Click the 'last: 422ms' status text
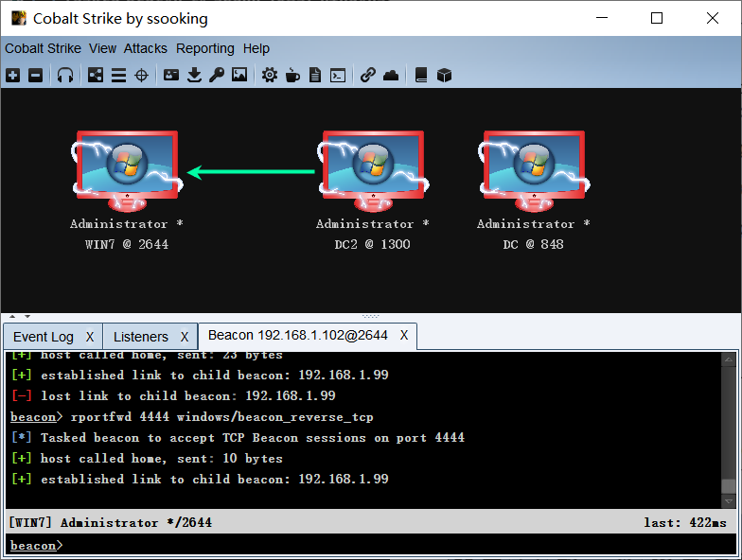Viewport: 742px width, 560px height. coord(685,522)
